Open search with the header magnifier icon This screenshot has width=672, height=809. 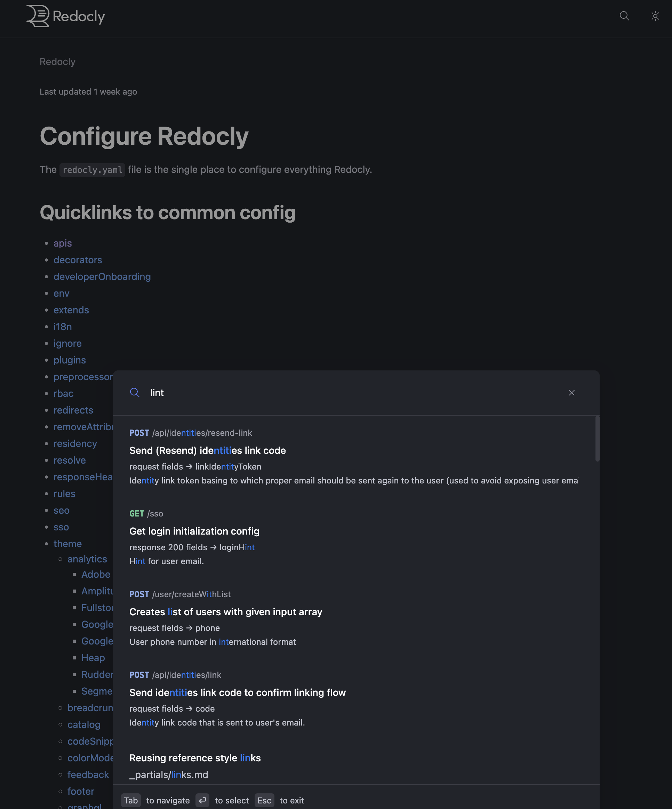tap(624, 16)
